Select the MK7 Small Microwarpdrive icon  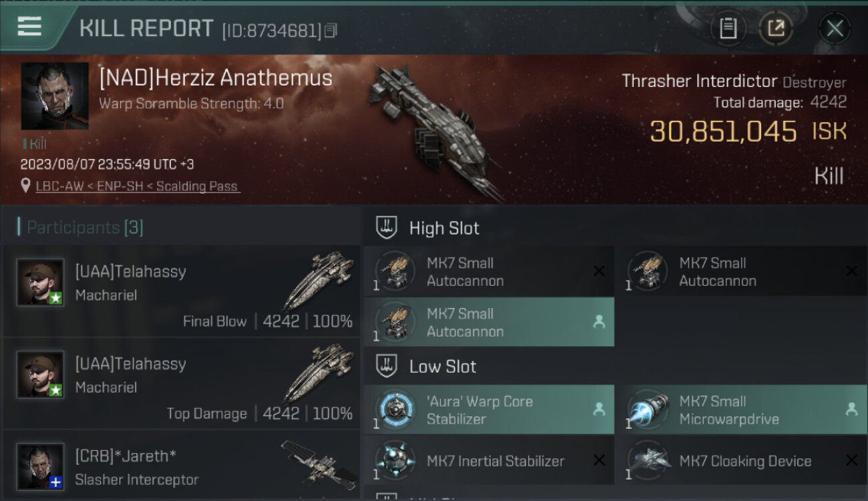(x=648, y=409)
